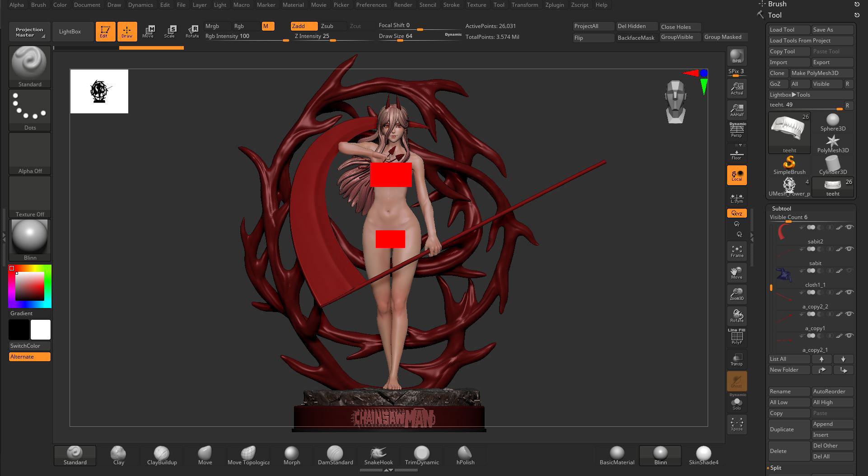The height and width of the screenshot is (476, 868).
Task: Set canvas to Actual size
Action: (x=737, y=89)
